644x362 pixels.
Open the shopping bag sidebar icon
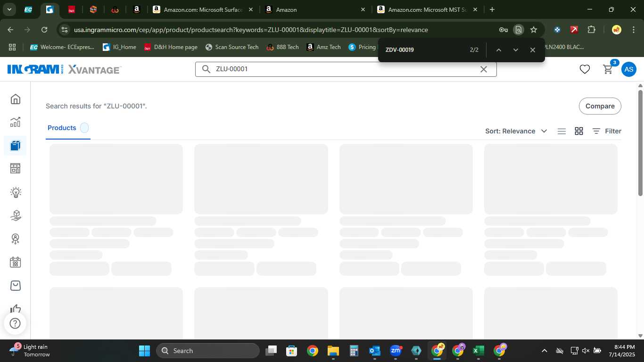16,286
